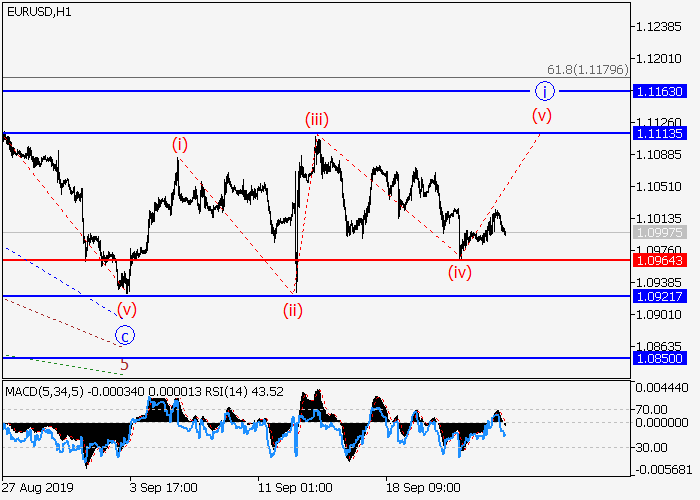
Task: Click the blue circled c wave label
Action: (x=125, y=335)
